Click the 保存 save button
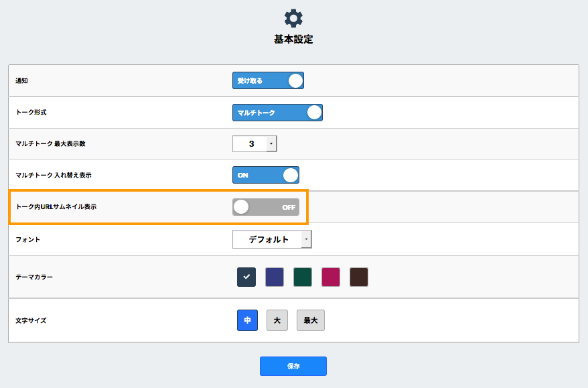 [293, 366]
